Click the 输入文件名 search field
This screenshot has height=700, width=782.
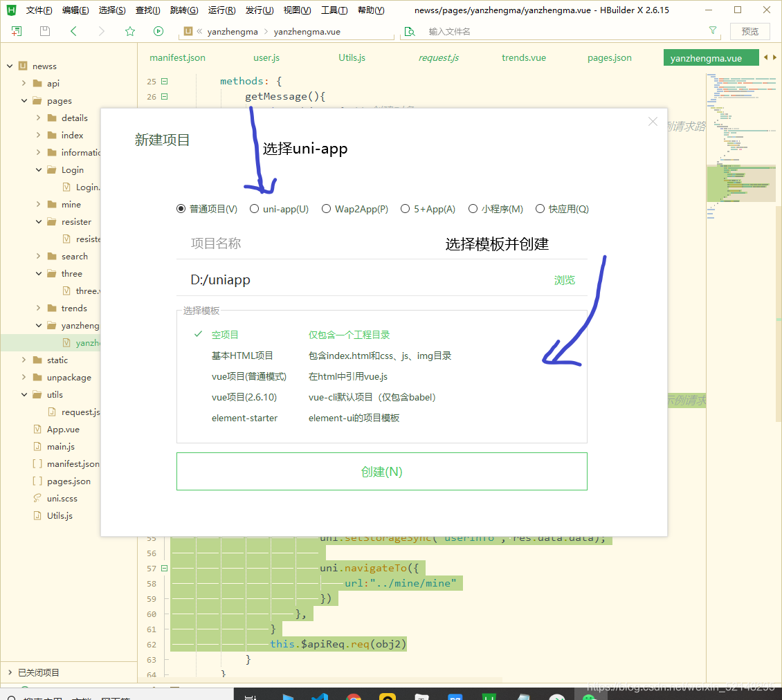(x=561, y=31)
